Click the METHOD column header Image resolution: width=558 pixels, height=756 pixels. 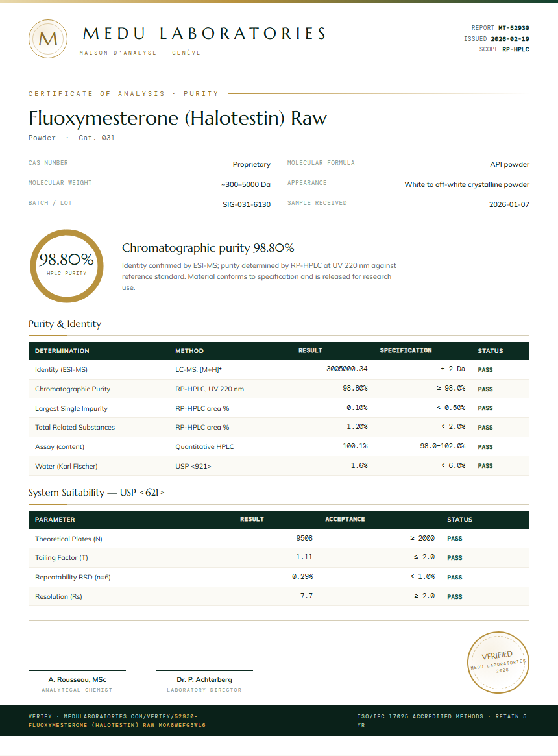click(x=189, y=351)
